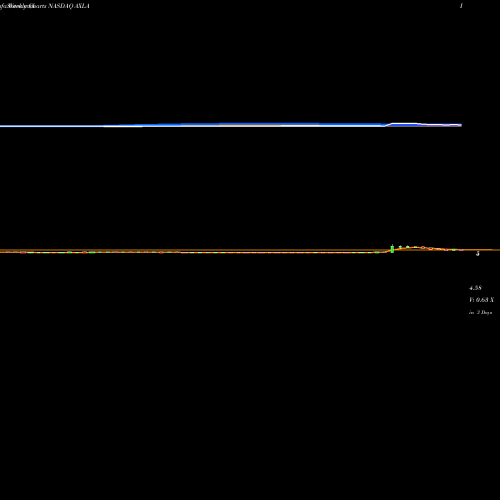Click the NASDAQ AXLA chart title
This screenshot has width=500, height=500.
pos(45,6)
